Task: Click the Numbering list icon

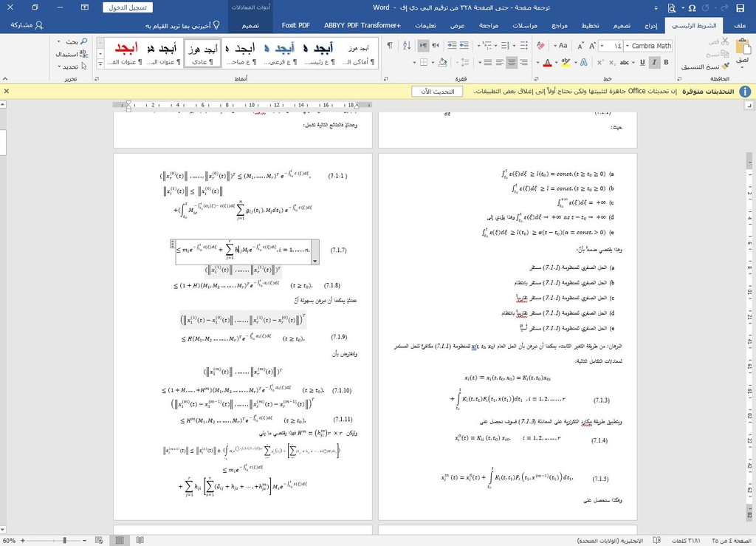Action: (x=505, y=46)
